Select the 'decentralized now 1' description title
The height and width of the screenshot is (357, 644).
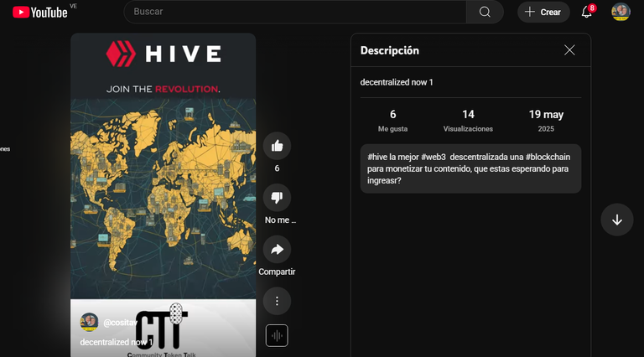click(x=397, y=82)
